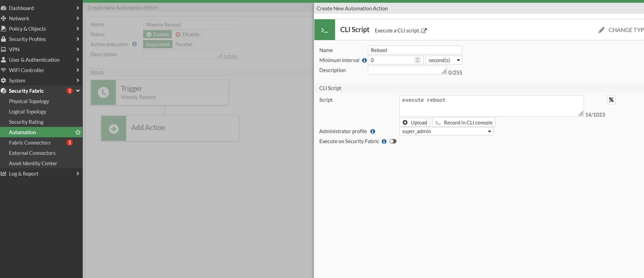Click the User & Authentication person icon
The width and height of the screenshot is (644, 278).
[x=4, y=59]
